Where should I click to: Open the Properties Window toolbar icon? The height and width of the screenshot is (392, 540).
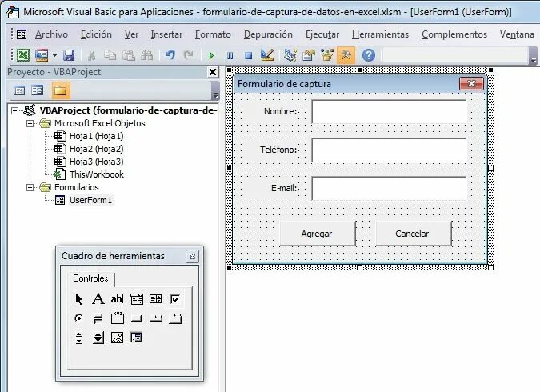click(x=309, y=55)
